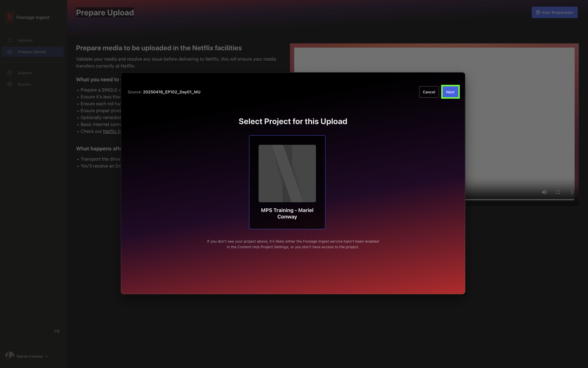Open the Prepare Upload sidebar item
This screenshot has width=588, height=368.
point(33,52)
